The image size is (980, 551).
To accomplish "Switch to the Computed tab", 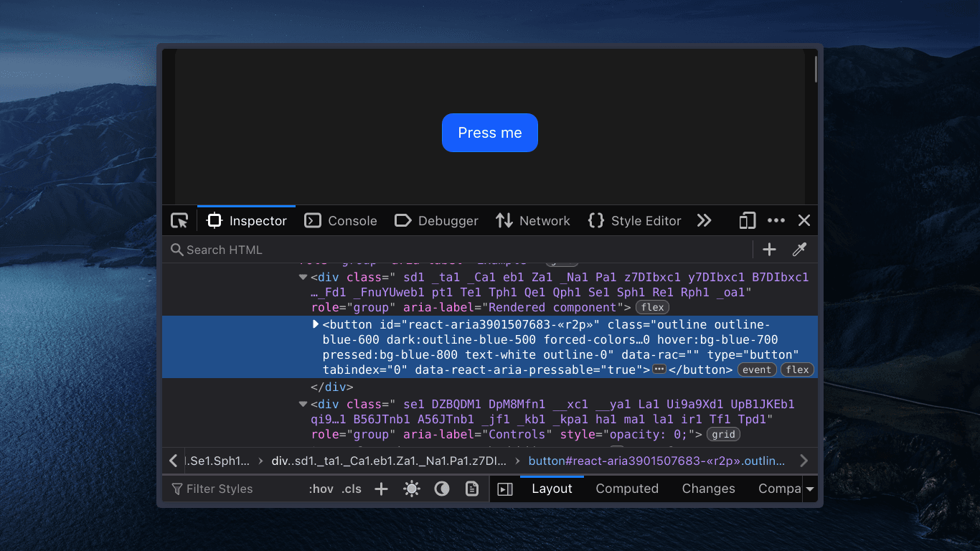I will [627, 489].
